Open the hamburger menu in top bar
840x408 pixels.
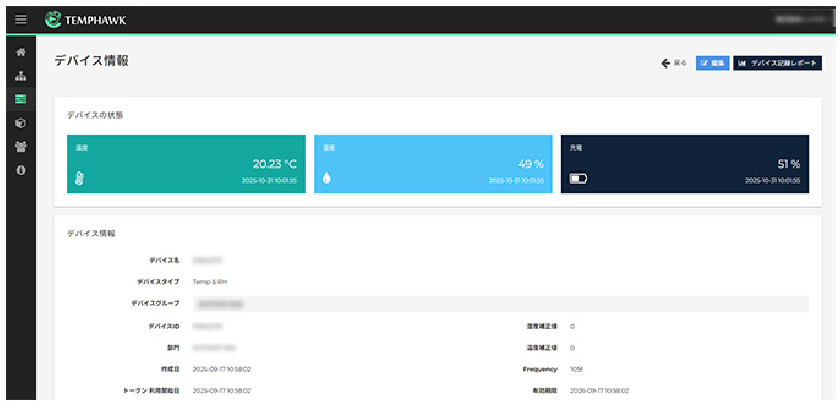(x=20, y=20)
